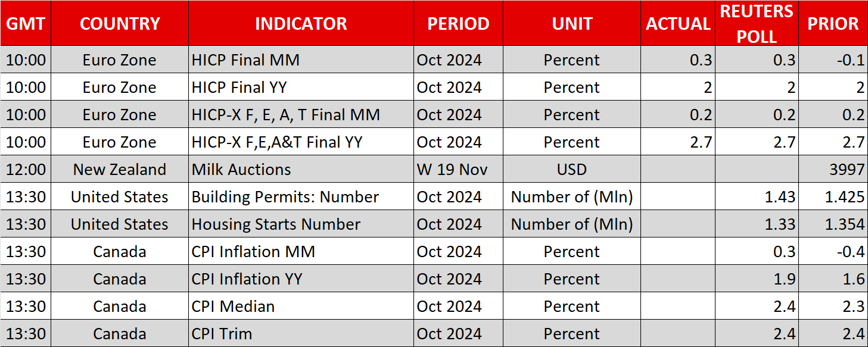Click the UNIT column header
868x347 pixels.
(x=571, y=24)
